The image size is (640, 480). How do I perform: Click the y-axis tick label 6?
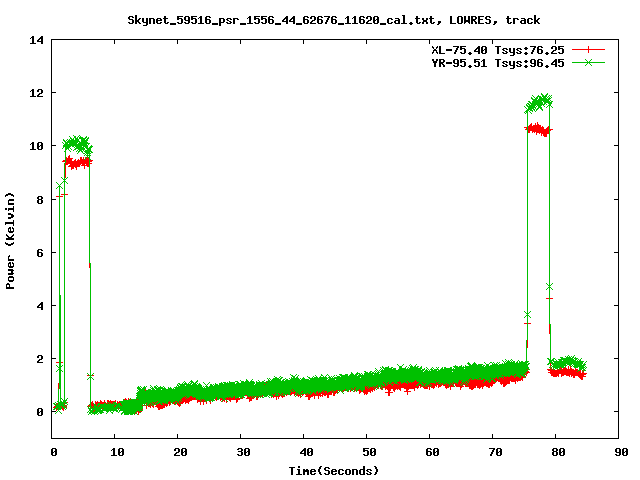coord(40,253)
